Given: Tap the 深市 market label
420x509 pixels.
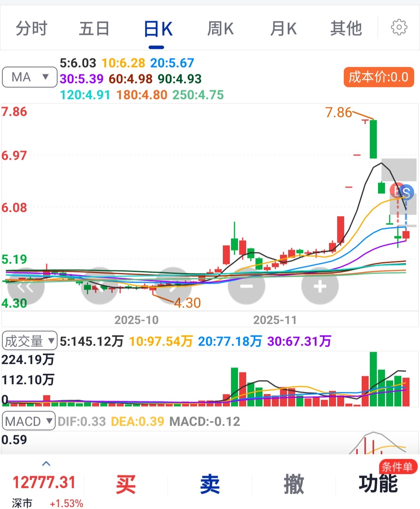Looking at the screenshot, I should point(22,503).
